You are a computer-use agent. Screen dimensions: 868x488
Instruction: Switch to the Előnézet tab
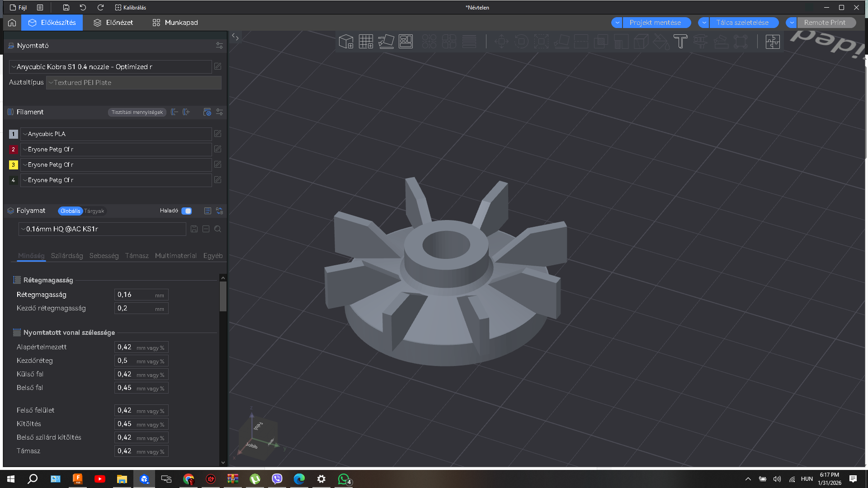point(113,23)
